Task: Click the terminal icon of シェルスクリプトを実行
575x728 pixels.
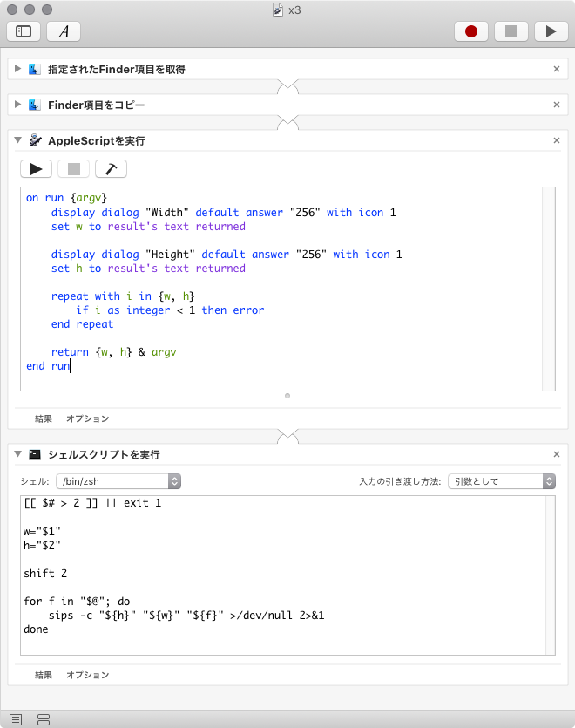Action: [x=35, y=454]
